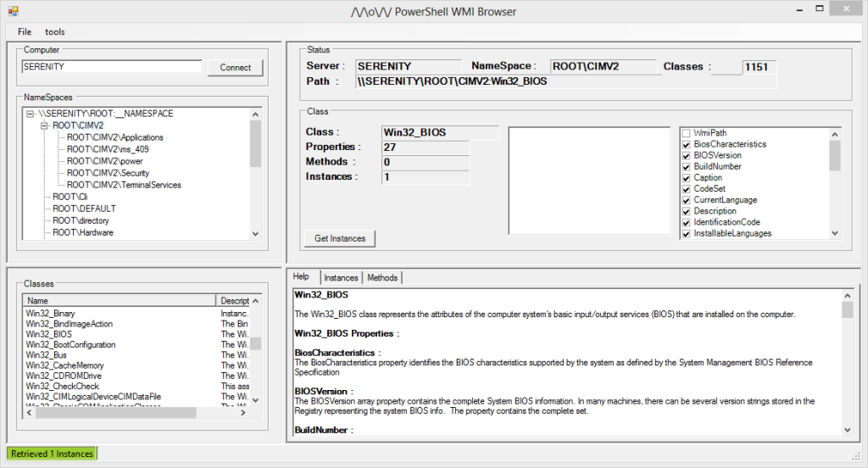Uncheck the BiosCharacteristics property

[x=687, y=144]
